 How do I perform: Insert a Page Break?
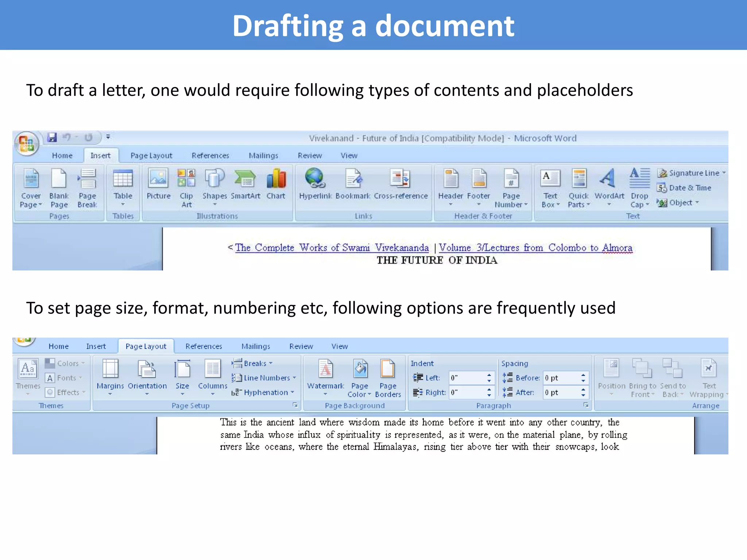pyautogui.click(x=87, y=188)
